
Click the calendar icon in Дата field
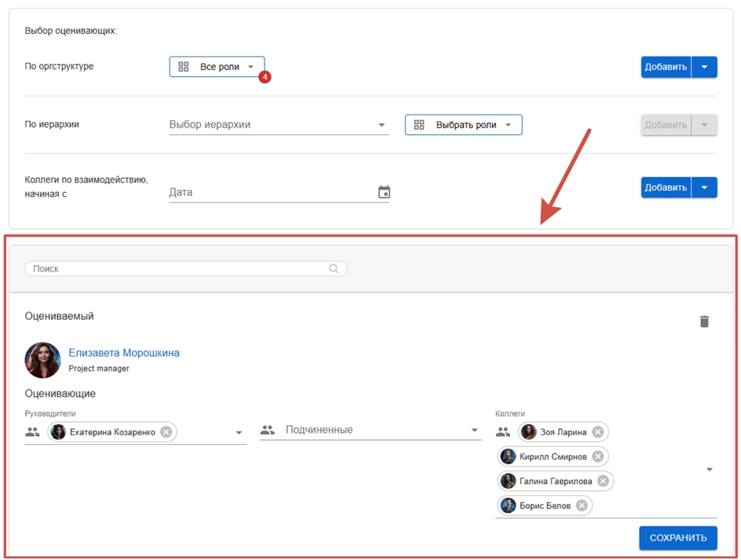[384, 192]
